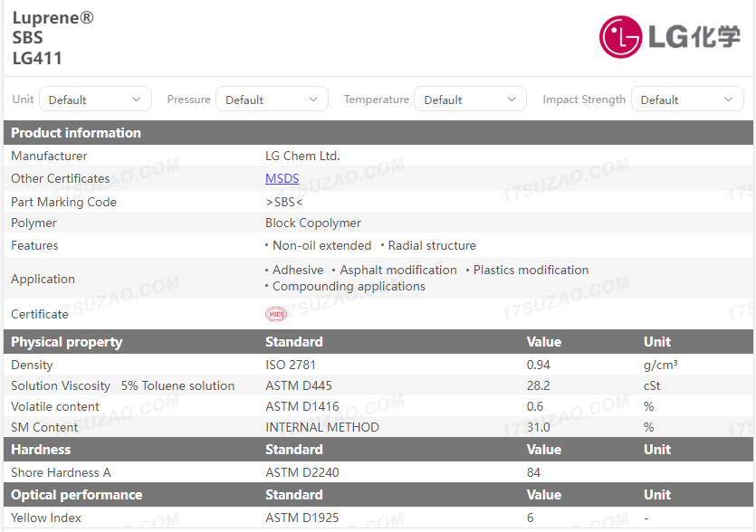This screenshot has height=532, width=756.
Task: Click the 28.2 viscosity value
Action: click(538, 385)
